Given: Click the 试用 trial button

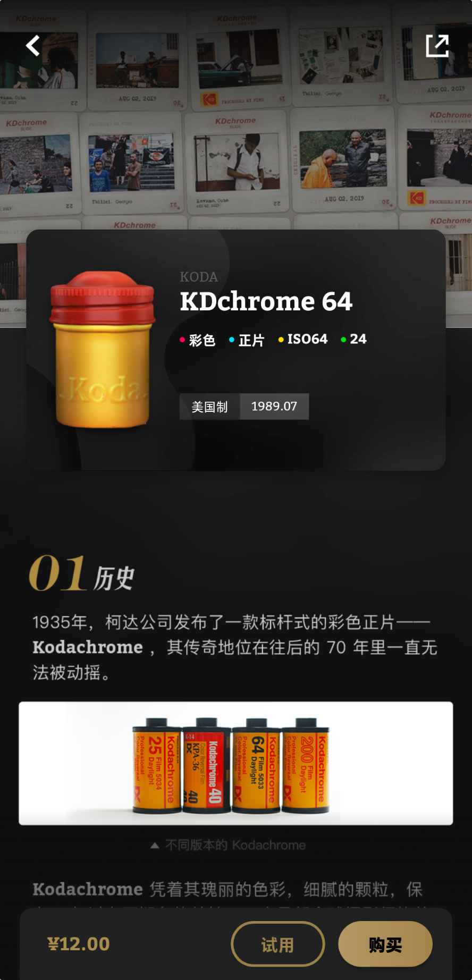Looking at the screenshot, I should (277, 944).
